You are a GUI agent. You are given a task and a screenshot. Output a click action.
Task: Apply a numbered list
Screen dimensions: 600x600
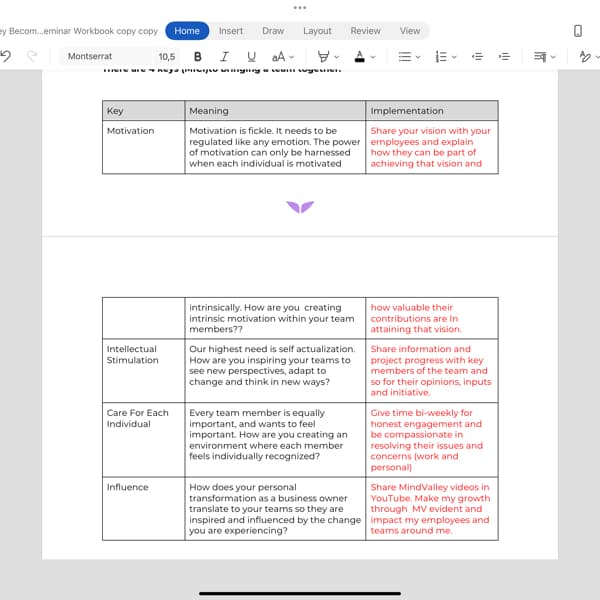(441, 57)
